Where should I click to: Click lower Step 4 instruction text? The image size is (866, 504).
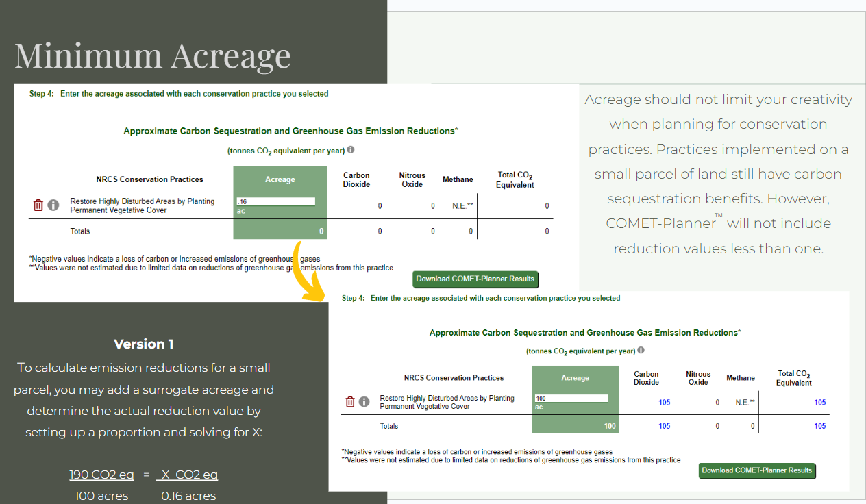(481, 298)
